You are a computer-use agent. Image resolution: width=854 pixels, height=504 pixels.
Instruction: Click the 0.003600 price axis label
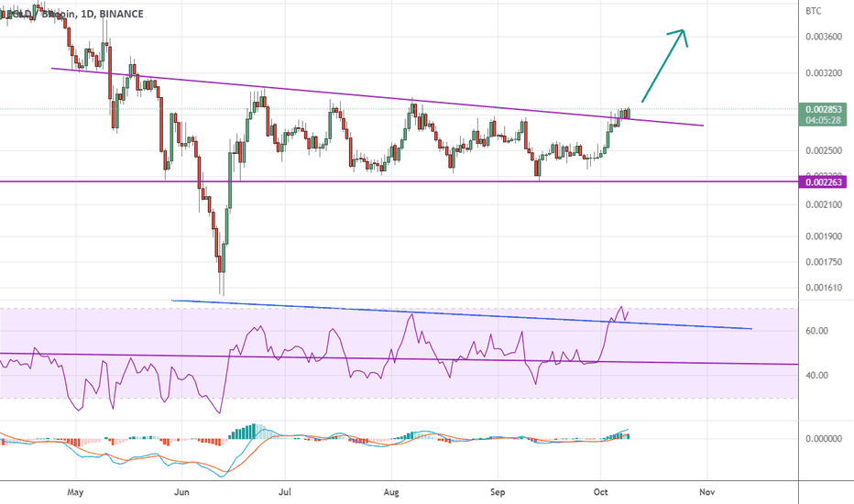tap(824, 37)
